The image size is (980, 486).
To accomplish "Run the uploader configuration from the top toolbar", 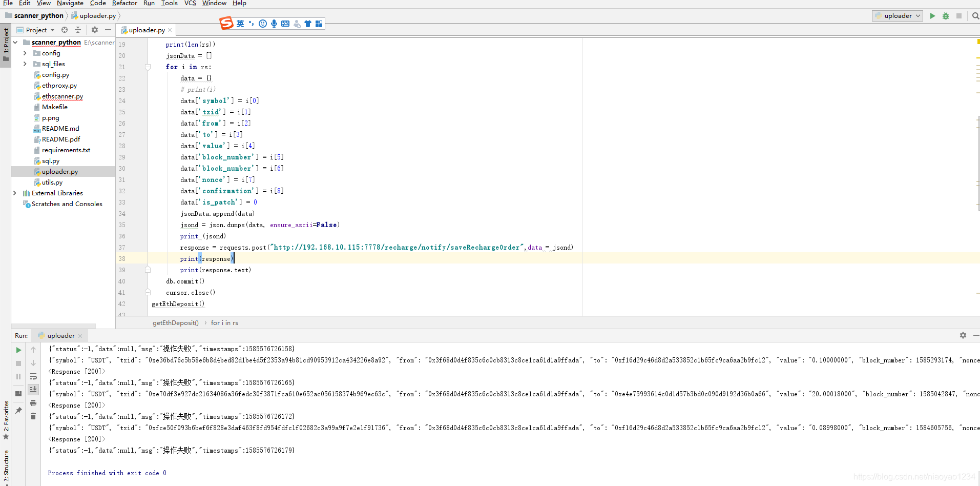I will coord(932,16).
